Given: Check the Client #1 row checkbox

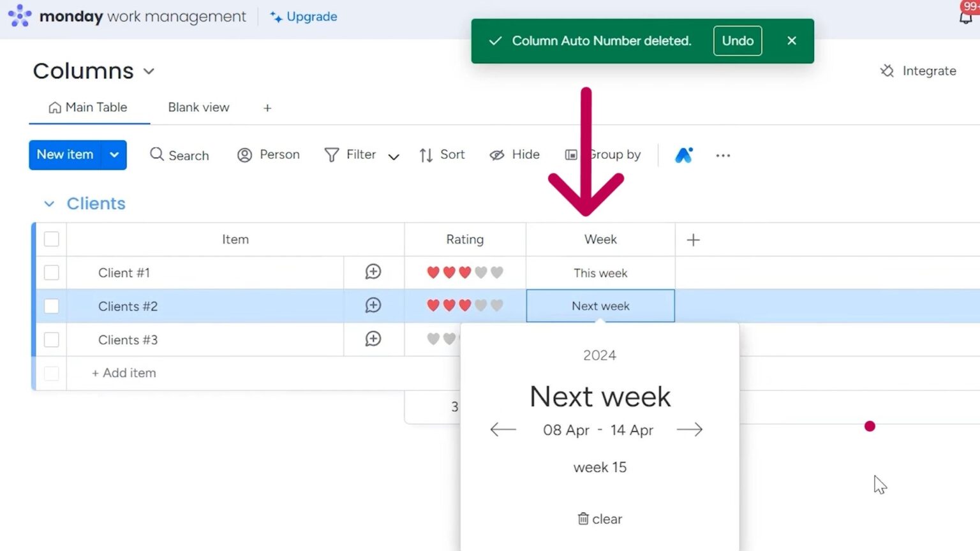Looking at the screenshot, I should pos(52,273).
